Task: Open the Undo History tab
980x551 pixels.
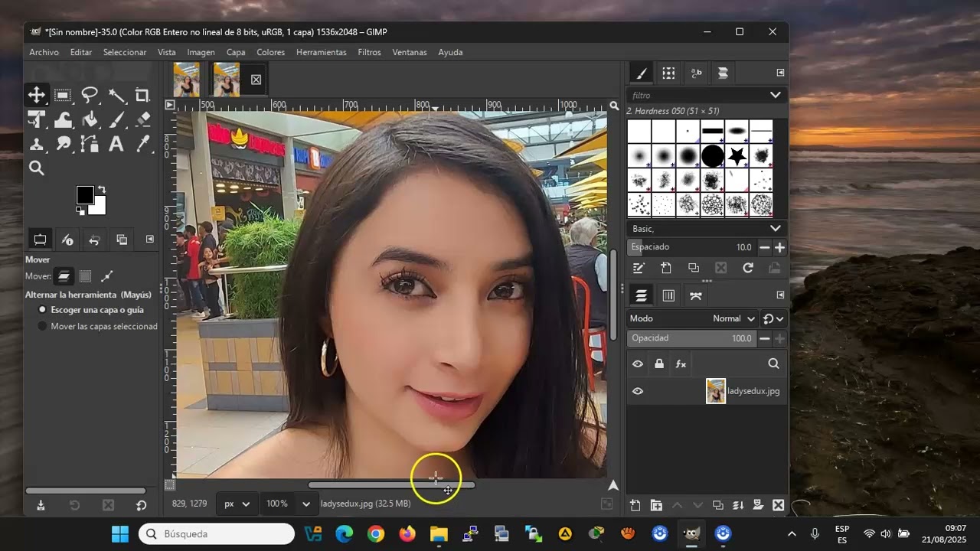Action: point(94,240)
